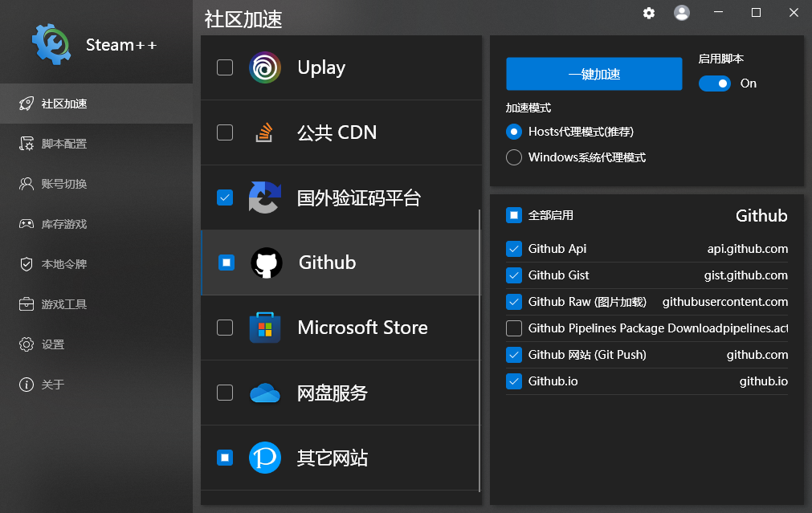Viewport: 812px width, 513px height.
Task: Select the Microsoft Store row label
Action: [362, 328]
